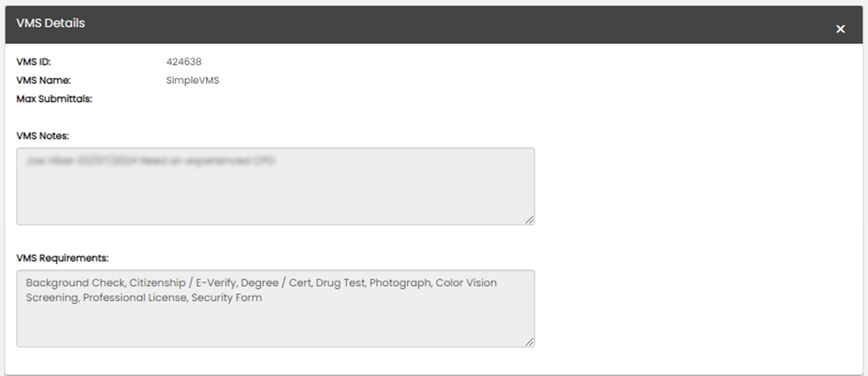
Task: Click the empty area of VMS Requirements box
Action: (x=275, y=325)
